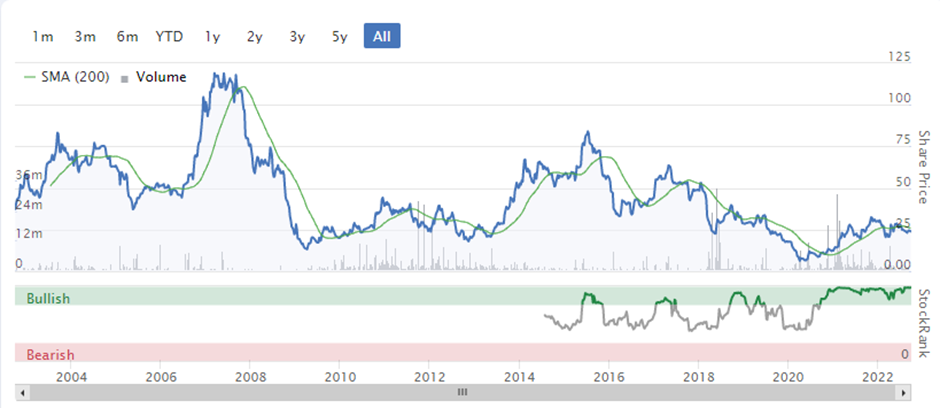Click the 2016 x-axis label

pos(608,377)
